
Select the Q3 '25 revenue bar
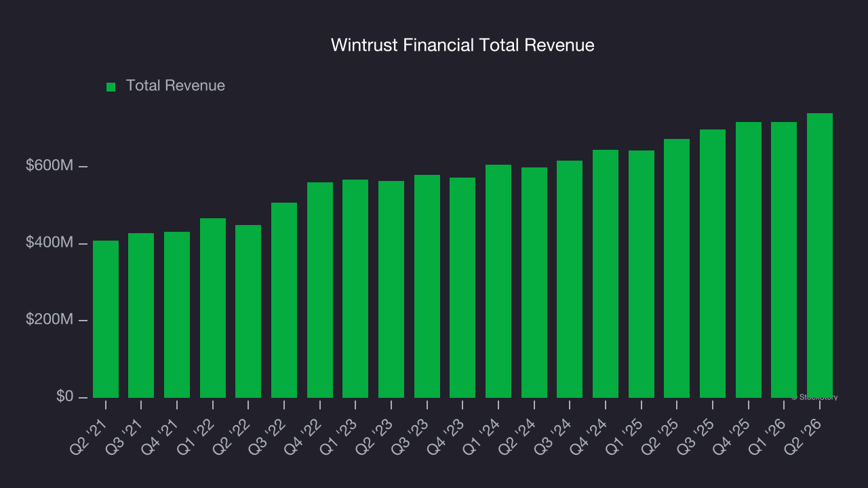click(x=713, y=264)
